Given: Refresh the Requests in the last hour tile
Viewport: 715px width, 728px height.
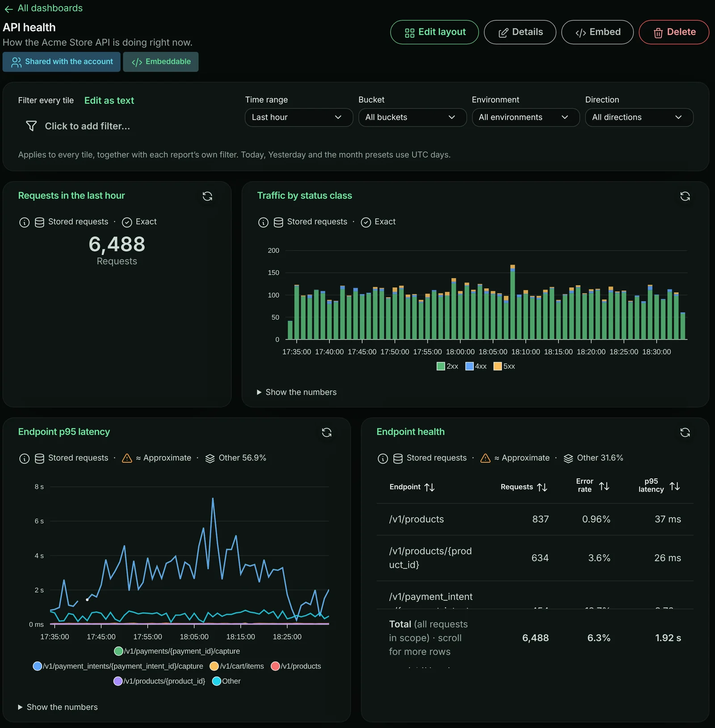Looking at the screenshot, I should 207,196.
